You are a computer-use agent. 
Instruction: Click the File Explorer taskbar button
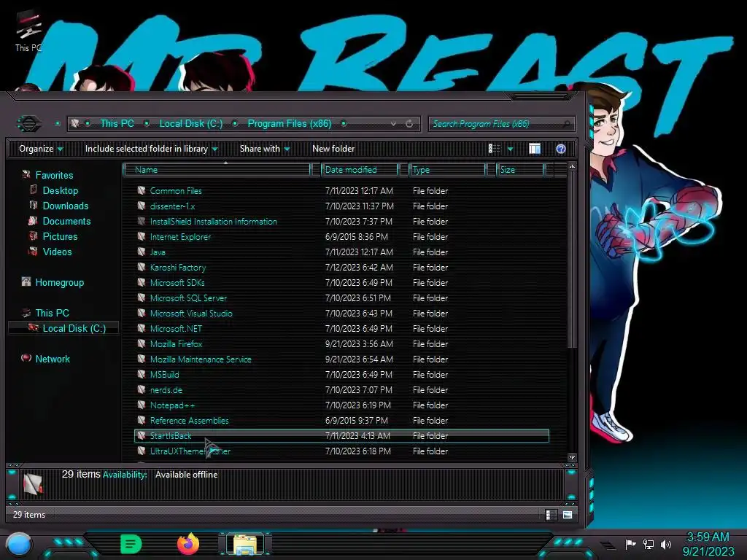coord(245,544)
